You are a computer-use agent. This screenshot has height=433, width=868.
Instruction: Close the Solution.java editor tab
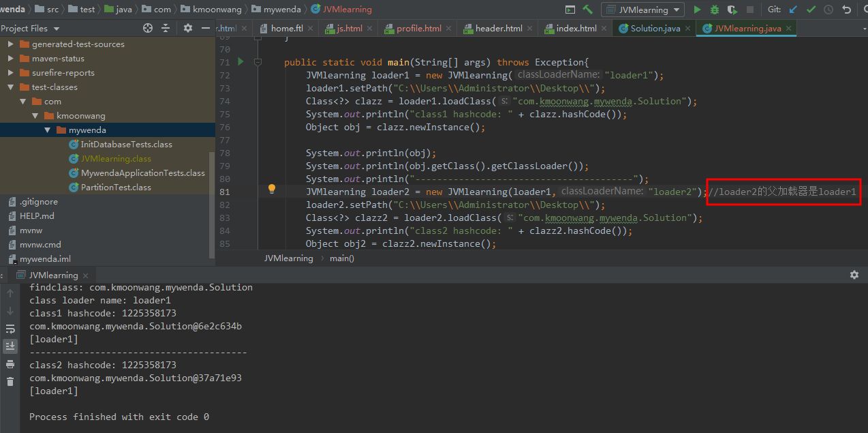[687, 29]
